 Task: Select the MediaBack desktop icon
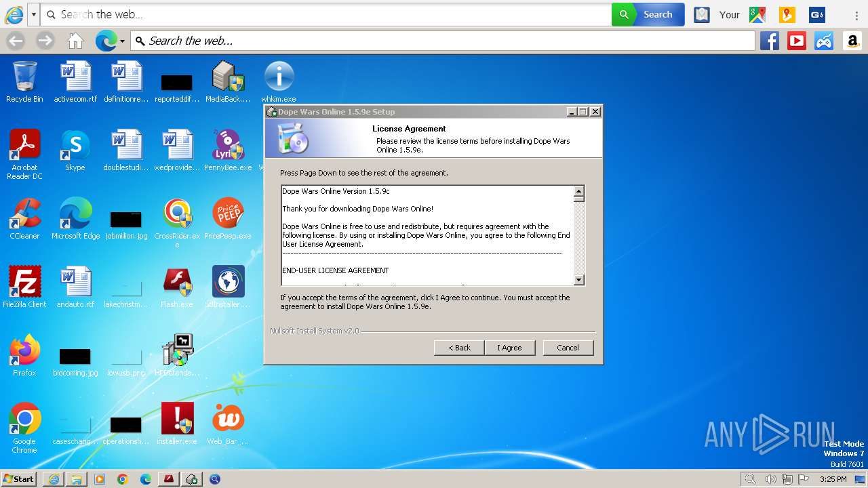click(x=228, y=81)
